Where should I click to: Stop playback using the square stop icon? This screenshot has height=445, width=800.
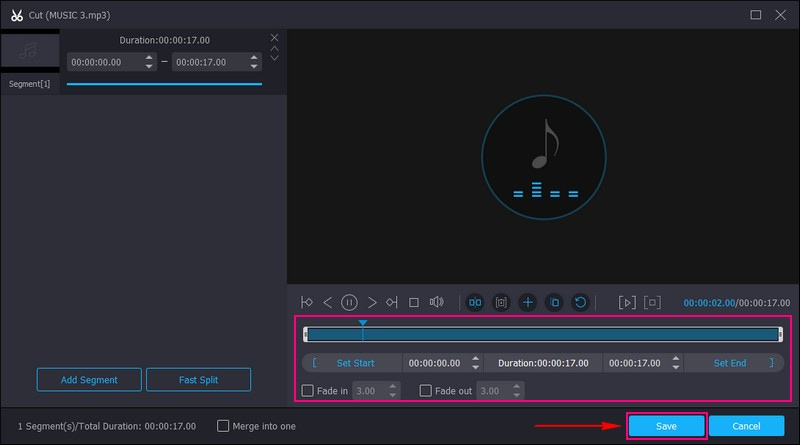click(x=413, y=302)
